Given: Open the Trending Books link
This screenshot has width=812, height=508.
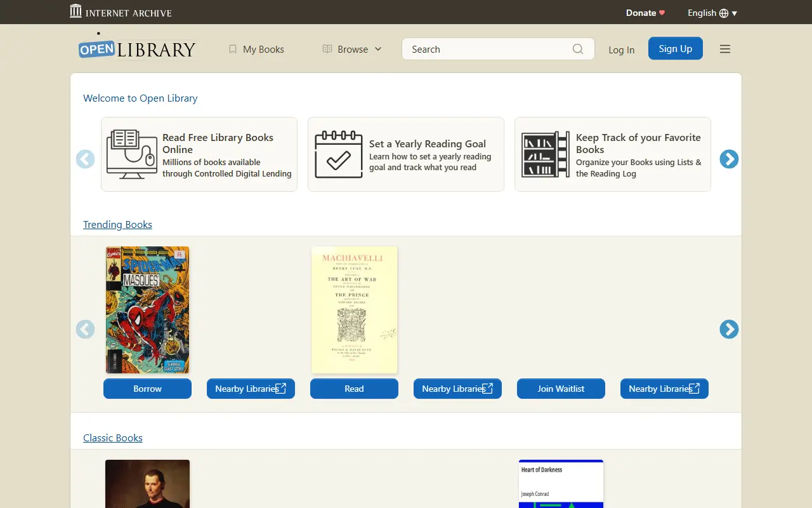Looking at the screenshot, I should 117,224.
